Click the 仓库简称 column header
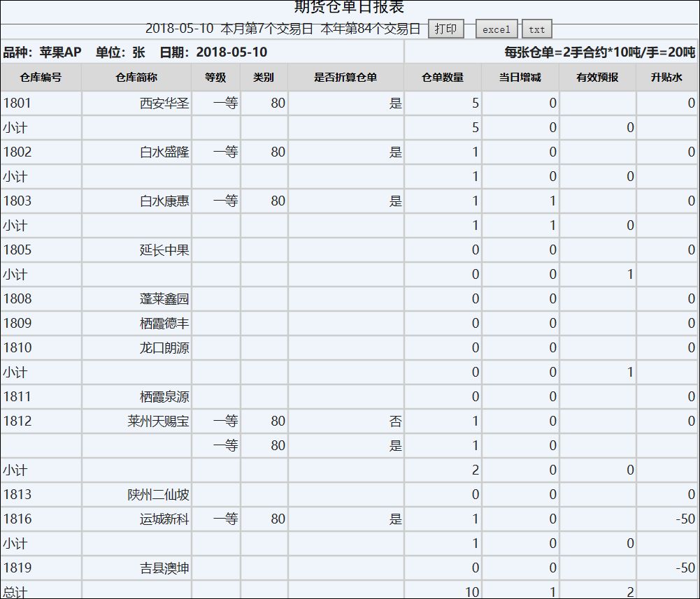700x599 pixels. pos(136,77)
